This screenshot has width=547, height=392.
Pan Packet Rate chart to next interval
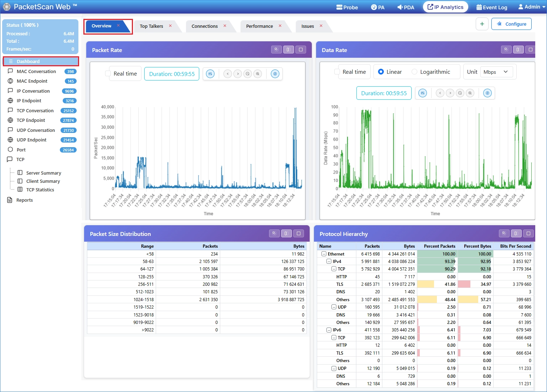(238, 74)
